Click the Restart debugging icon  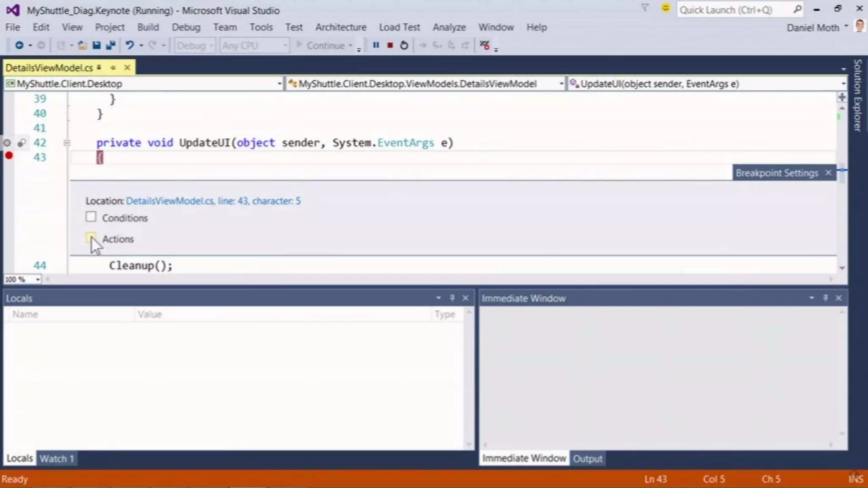(x=404, y=45)
